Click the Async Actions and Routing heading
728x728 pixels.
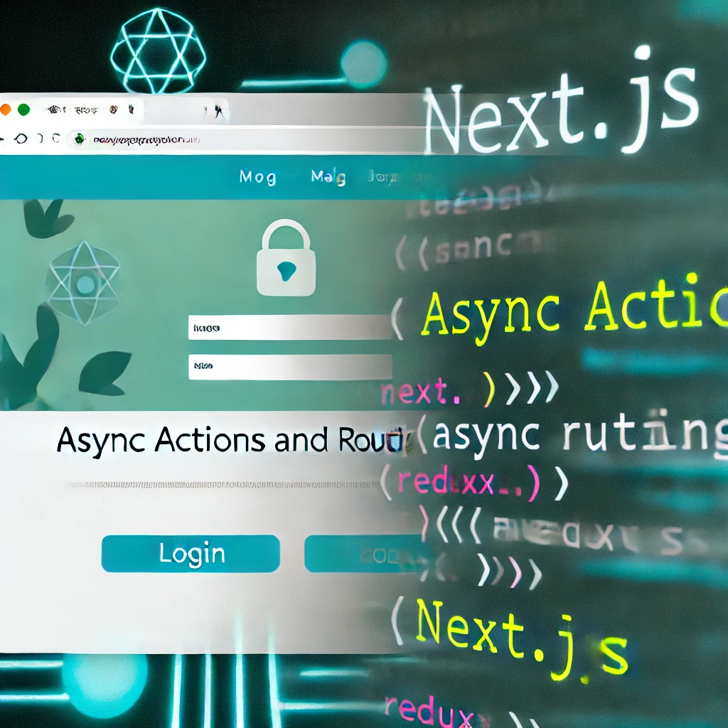[x=227, y=440]
